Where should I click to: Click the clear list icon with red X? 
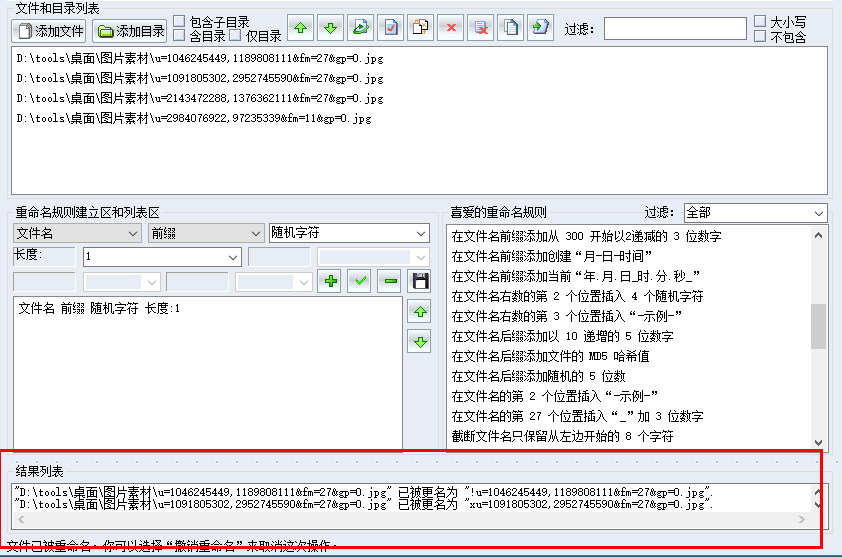click(x=481, y=28)
